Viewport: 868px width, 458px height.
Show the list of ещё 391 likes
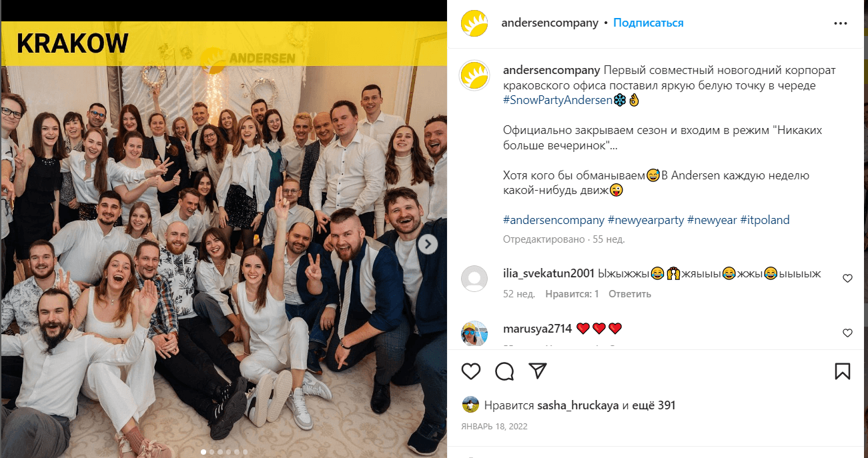654,405
